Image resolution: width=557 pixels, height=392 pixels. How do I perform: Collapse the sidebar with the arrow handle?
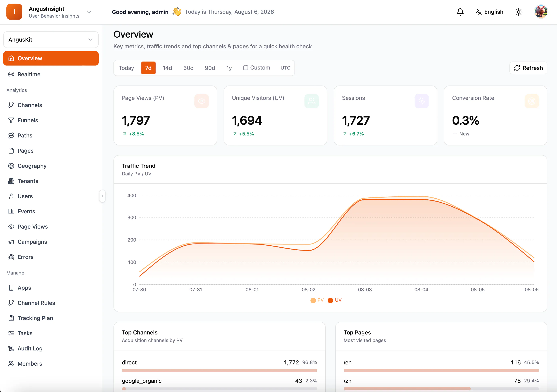(102, 196)
